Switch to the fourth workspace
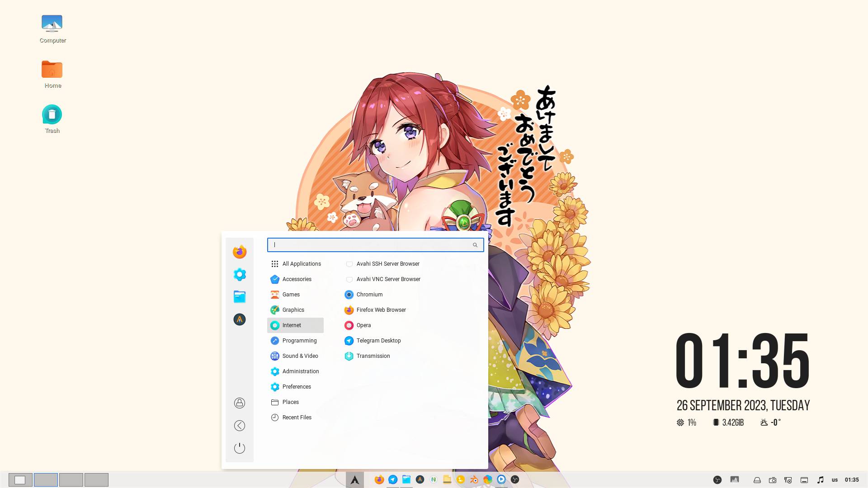The height and width of the screenshot is (488, 868). (96, 479)
